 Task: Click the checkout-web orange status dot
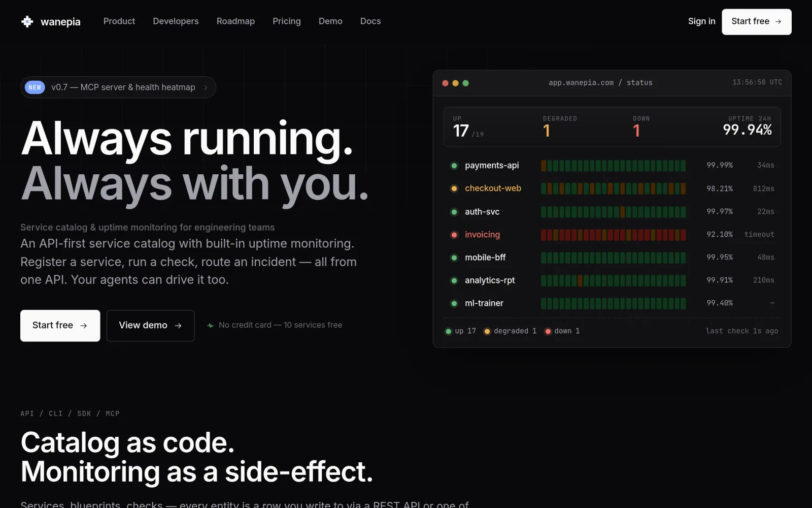pyautogui.click(x=454, y=188)
